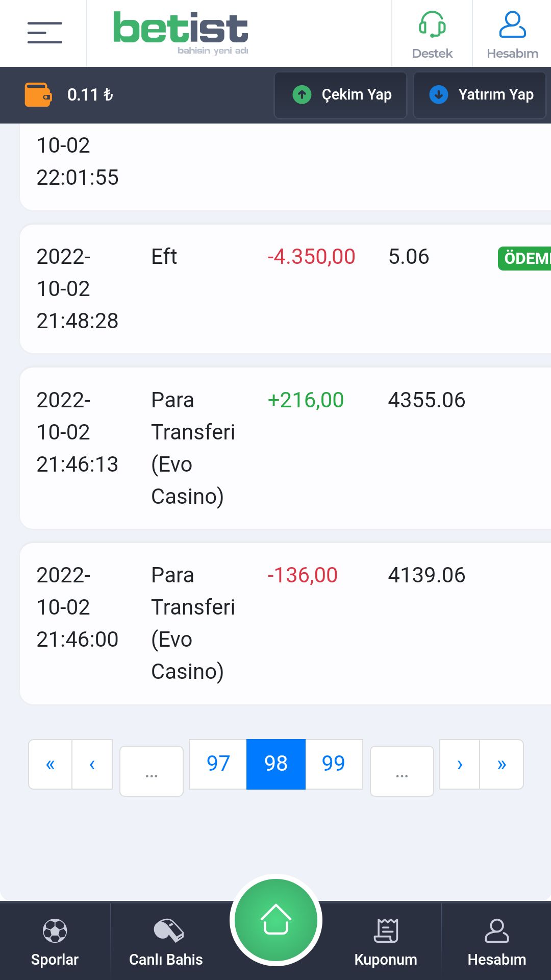Viewport: 551px width, 980px height.
Task: Click the ÖDEME status badge
Action: tap(525, 258)
